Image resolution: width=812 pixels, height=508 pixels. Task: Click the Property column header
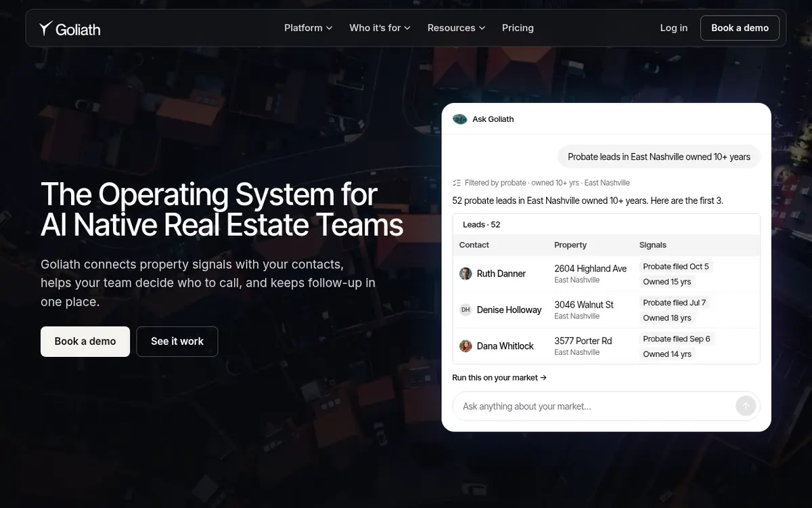coord(570,245)
